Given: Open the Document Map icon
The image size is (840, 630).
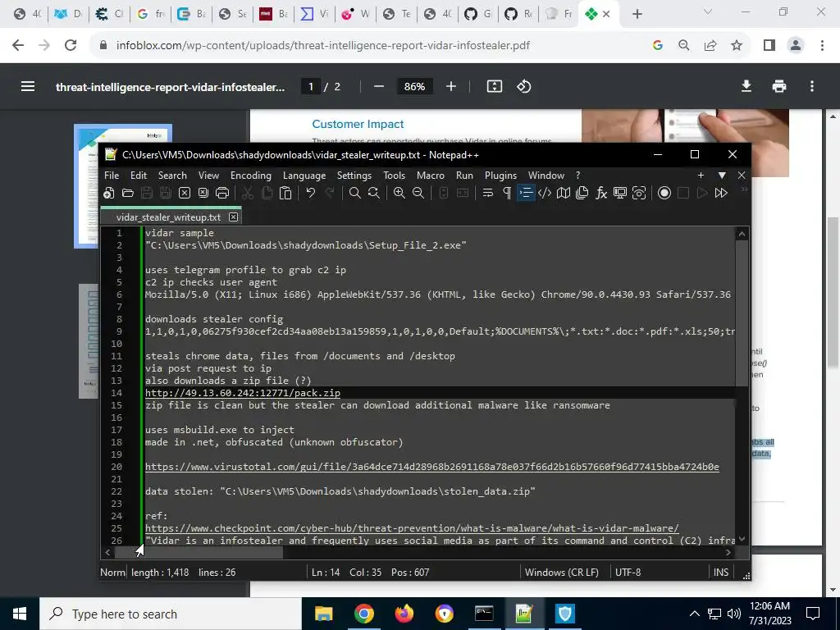Looking at the screenshot, I should tap(563, 193).
